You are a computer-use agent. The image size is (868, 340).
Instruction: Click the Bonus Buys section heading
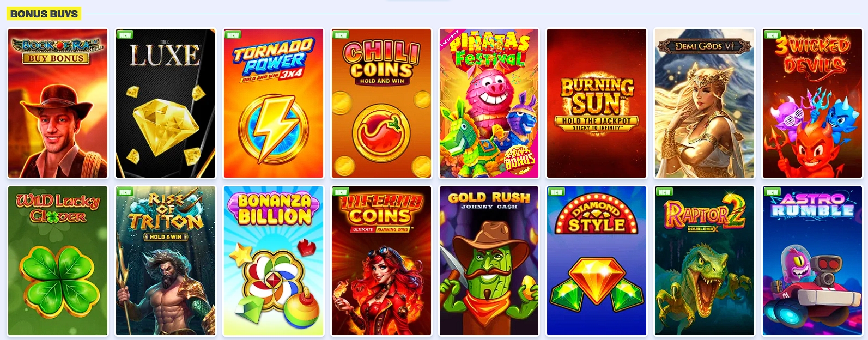point(44,14)
